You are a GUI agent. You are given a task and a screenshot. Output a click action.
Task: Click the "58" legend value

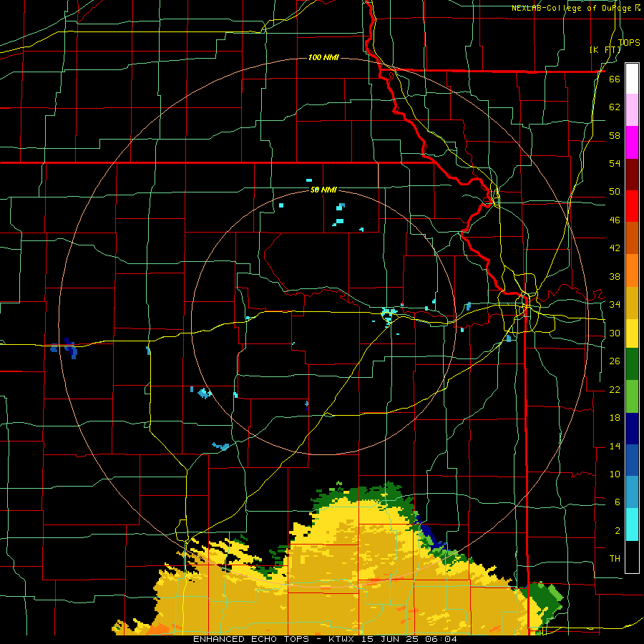(615, 135)
